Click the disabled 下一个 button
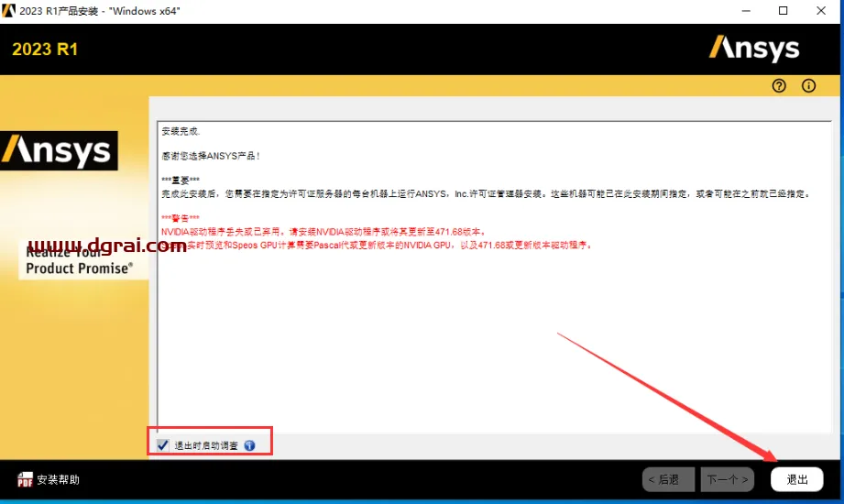This screenshot has height=504, width=844. (x=728, y=479)
